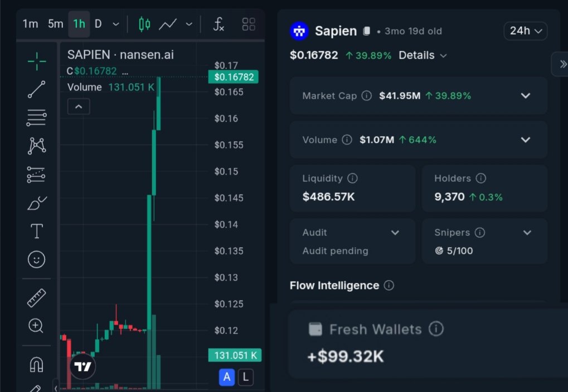
Task: Open the chart layout grid icon
Action: click(249, 25)
